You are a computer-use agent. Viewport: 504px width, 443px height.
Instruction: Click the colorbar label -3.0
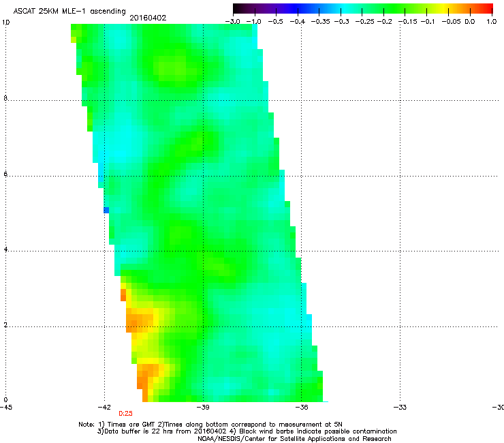(x=233, y=22)
